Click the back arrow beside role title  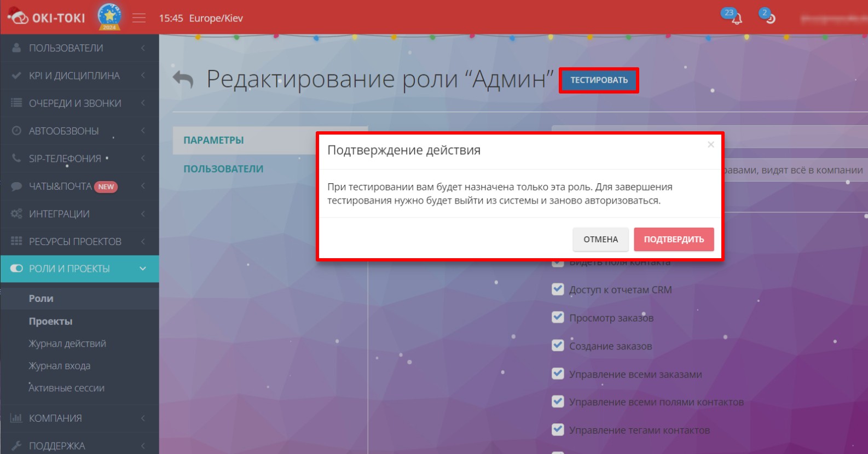(183, 79)
